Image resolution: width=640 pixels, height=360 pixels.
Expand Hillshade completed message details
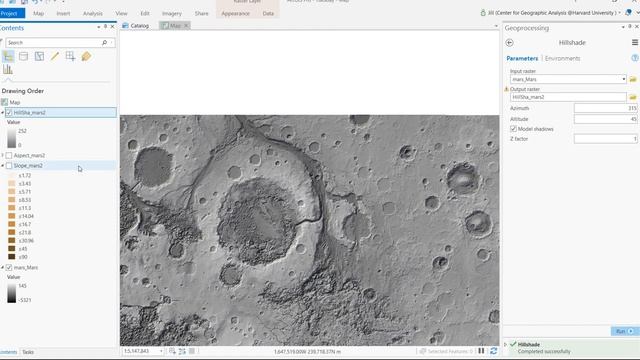click(x=506, y=345)
